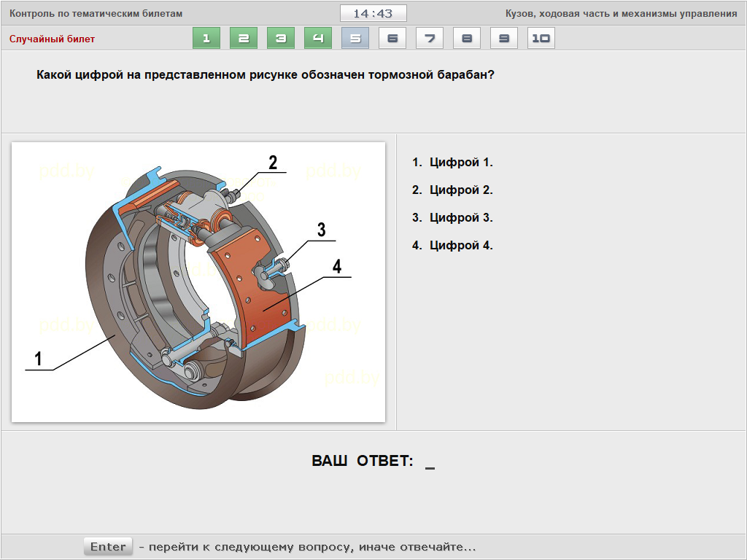Click 'Случайный билет' red label
The image size is (747, 560).
tap(52, 39)
